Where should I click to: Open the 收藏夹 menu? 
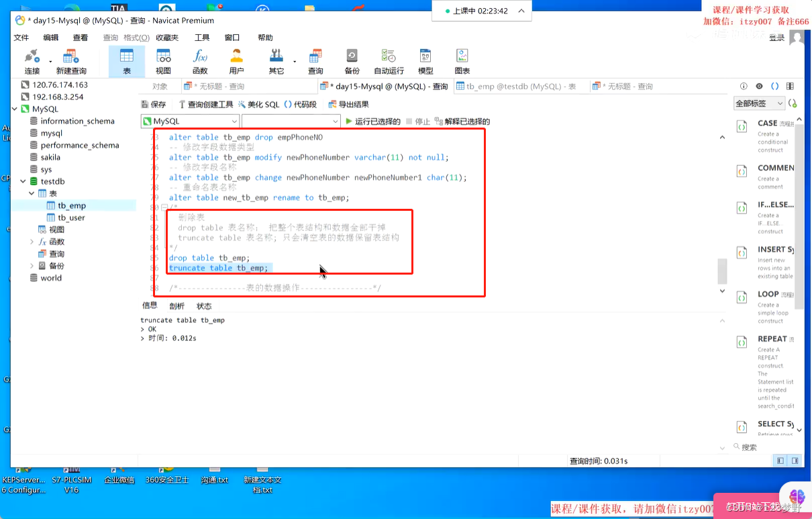click(167, 38)
